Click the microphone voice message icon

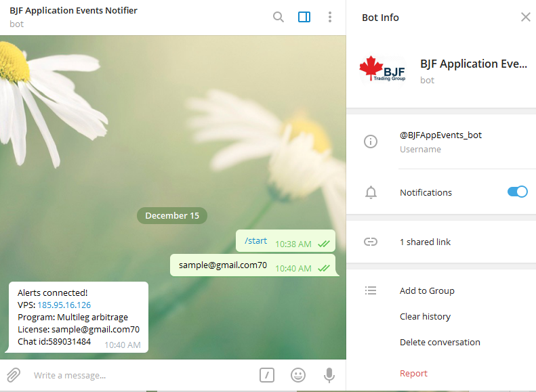329,375
